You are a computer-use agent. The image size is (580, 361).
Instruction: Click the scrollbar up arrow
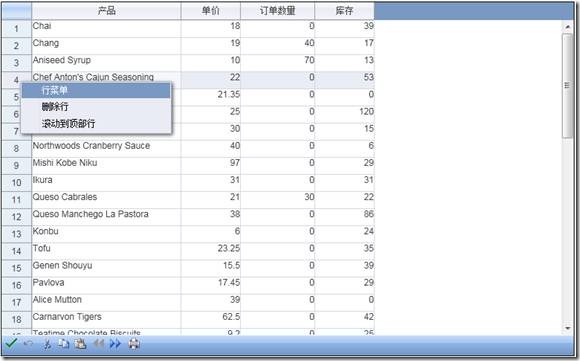(x=567, y=27)
